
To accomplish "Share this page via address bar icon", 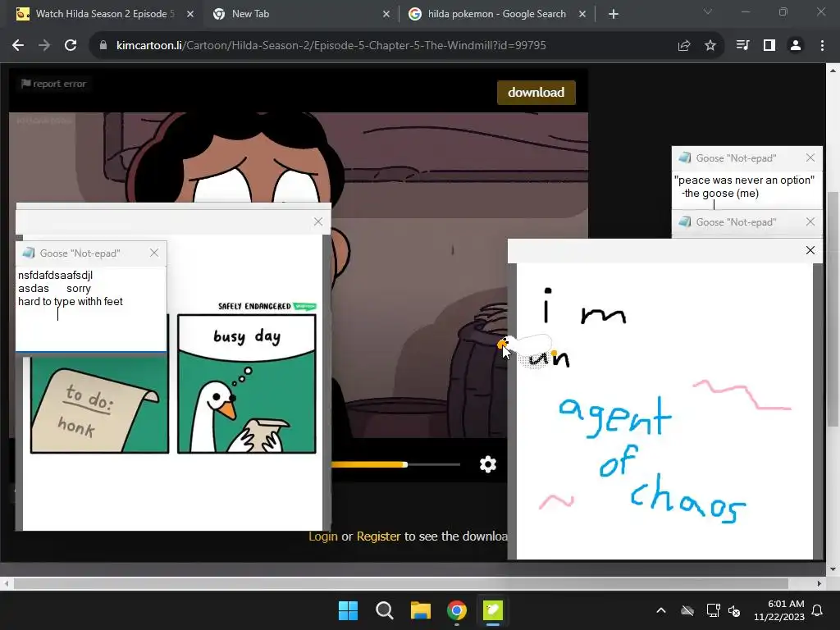I will (x=684, y=46).
